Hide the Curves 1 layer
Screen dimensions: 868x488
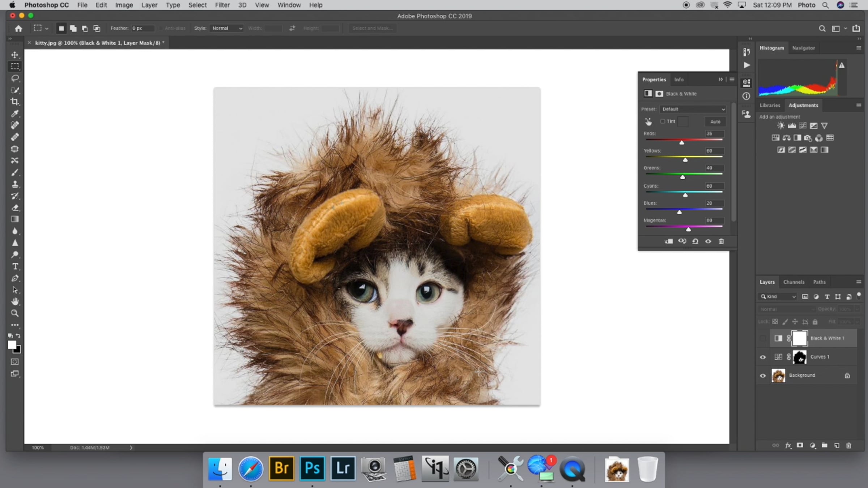(763, 357)
